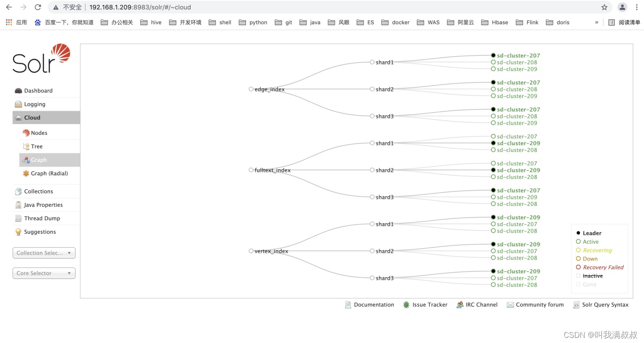
Task: Click the Thread Dump icon
Action: [18, 218]
